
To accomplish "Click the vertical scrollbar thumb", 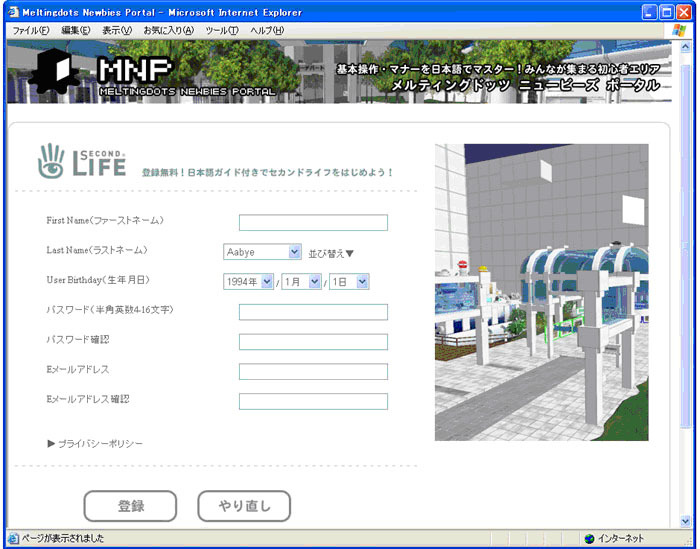I will click(x=685, y=246).
